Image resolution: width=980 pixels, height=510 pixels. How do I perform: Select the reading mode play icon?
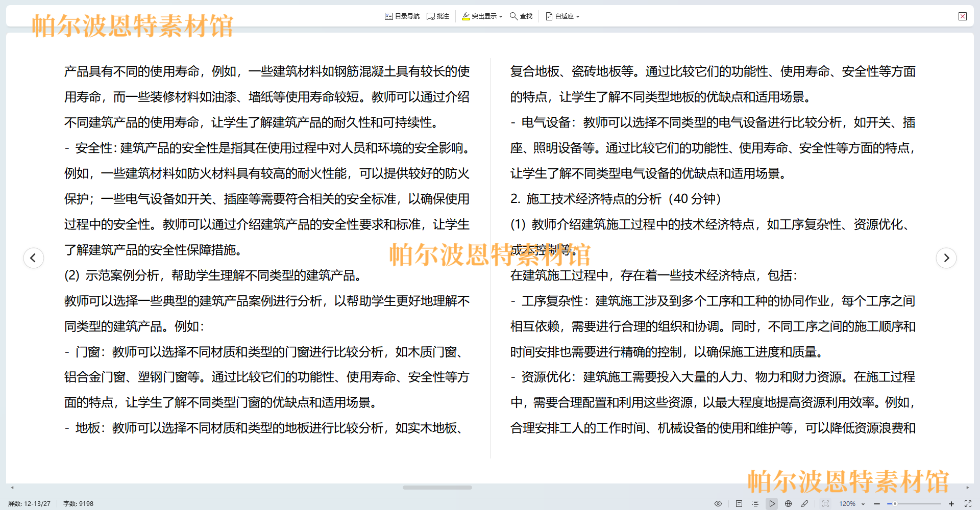point(772,503)
